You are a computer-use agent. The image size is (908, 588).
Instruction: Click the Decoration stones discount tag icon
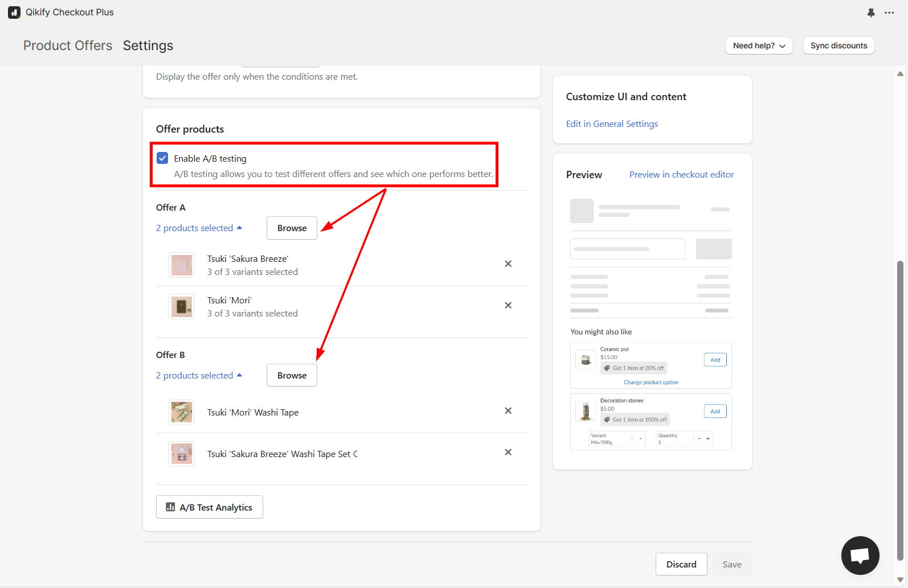click(x=607, y=420)
